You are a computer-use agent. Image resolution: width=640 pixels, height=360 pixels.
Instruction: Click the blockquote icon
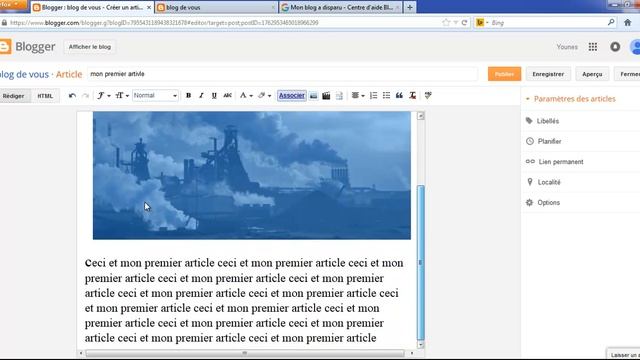coord(399,96)
